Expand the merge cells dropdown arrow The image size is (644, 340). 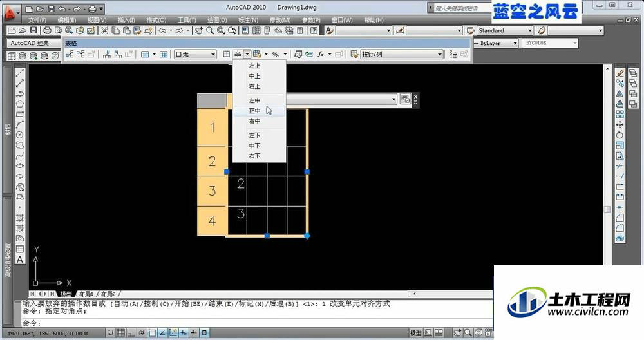tap(155, 54)
